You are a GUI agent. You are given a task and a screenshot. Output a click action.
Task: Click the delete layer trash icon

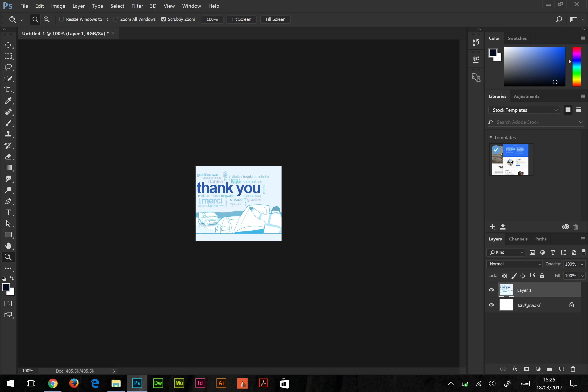click(x=573, y=369)
